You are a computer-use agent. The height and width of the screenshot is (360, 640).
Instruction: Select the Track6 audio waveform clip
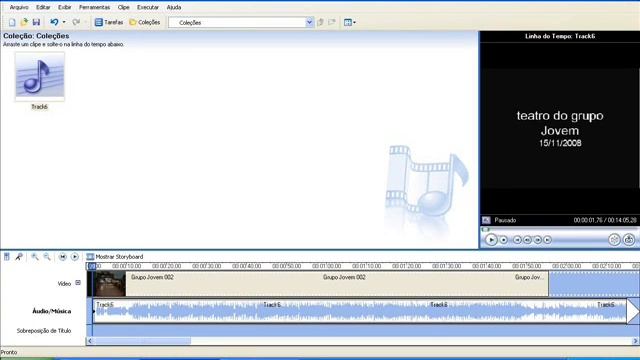tap(360, 311)
